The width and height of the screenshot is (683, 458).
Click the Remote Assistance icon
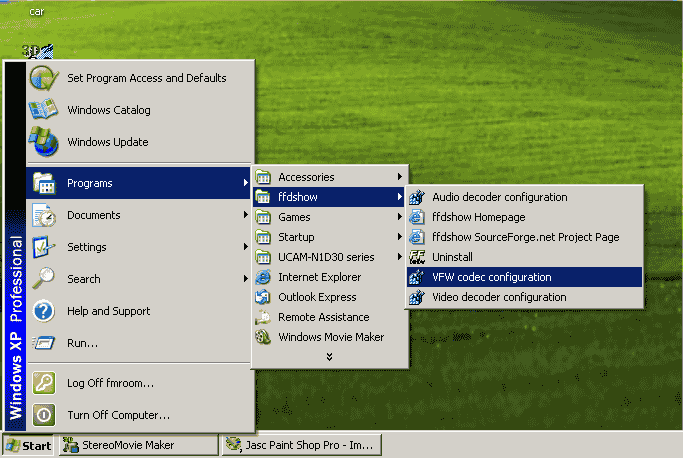pos(263,317)
